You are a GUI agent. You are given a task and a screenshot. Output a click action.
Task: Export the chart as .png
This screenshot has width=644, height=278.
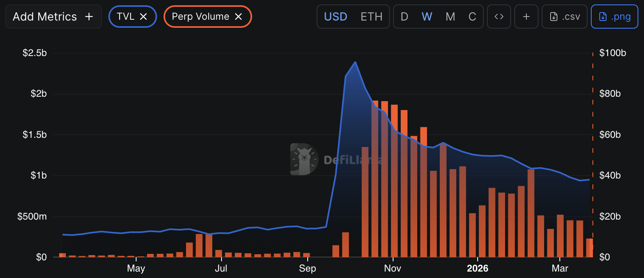615,17
